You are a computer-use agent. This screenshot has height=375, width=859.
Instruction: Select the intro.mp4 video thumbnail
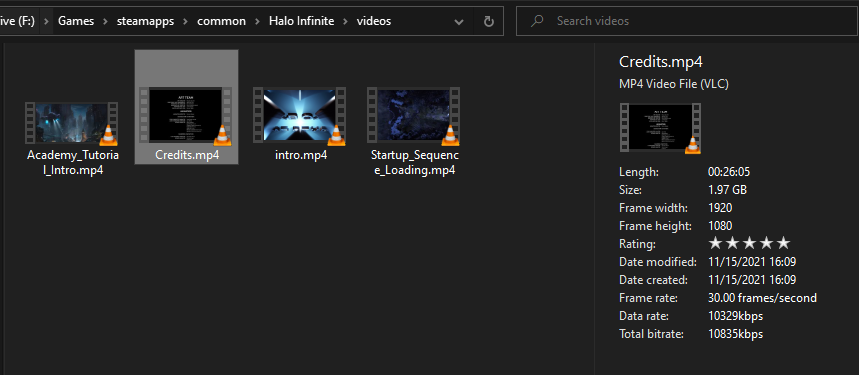[300, 116]
